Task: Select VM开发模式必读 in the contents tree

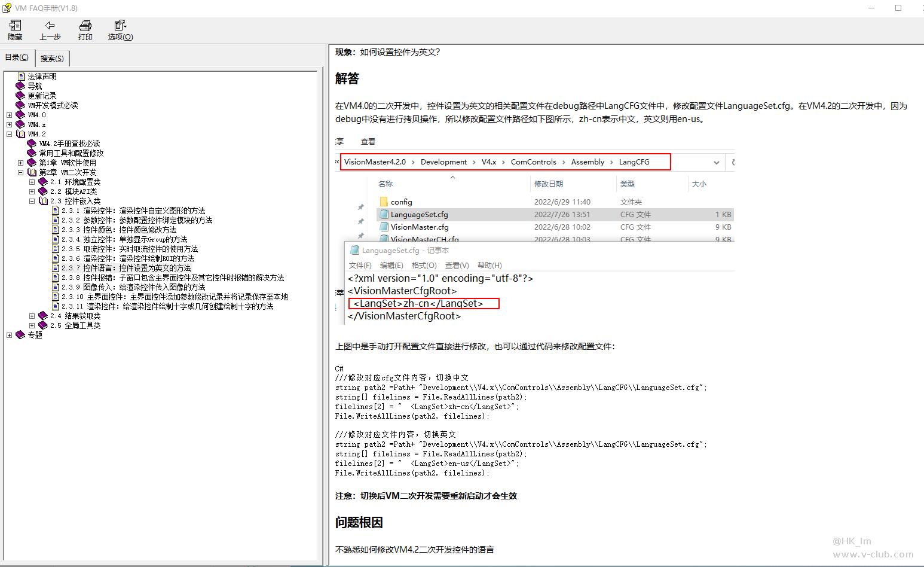Action: pos(53,105)
